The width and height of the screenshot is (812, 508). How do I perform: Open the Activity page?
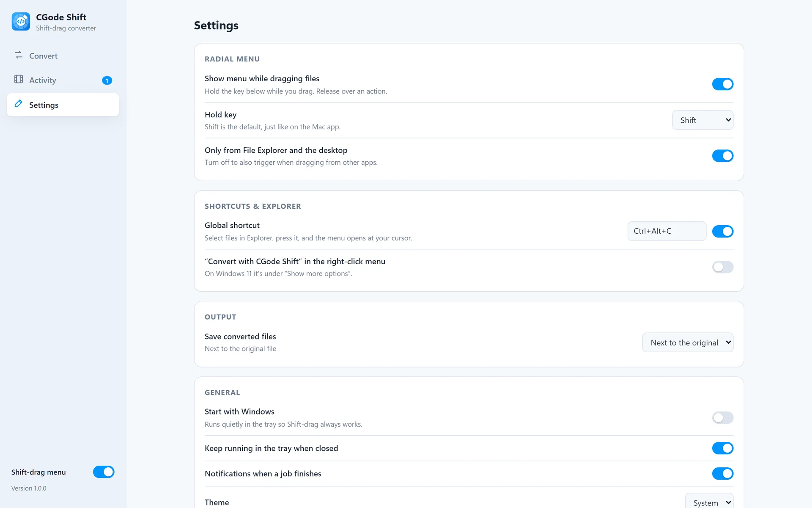click(63, 80)
